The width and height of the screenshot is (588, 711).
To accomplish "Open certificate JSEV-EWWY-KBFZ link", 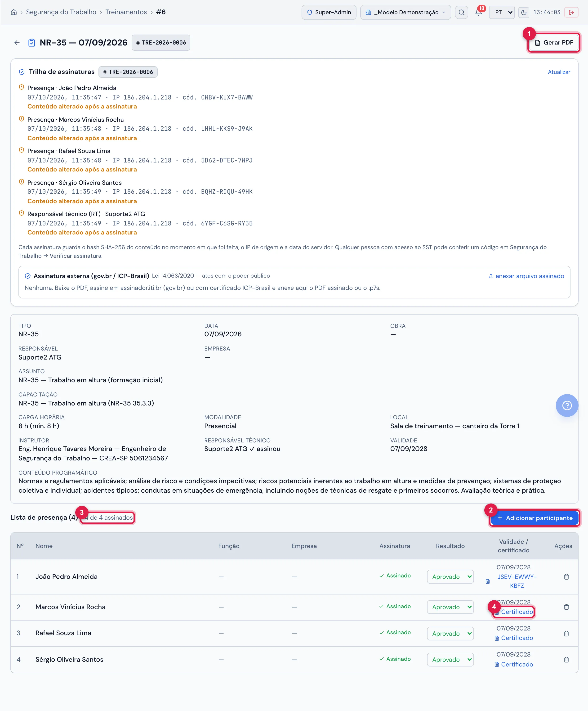I will [517, 581].
